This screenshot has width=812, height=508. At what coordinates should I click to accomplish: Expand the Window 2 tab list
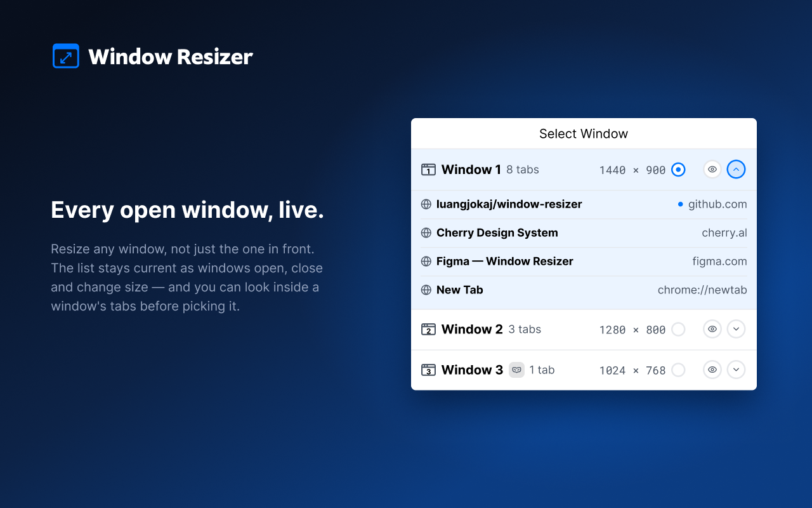click(736, 329)
